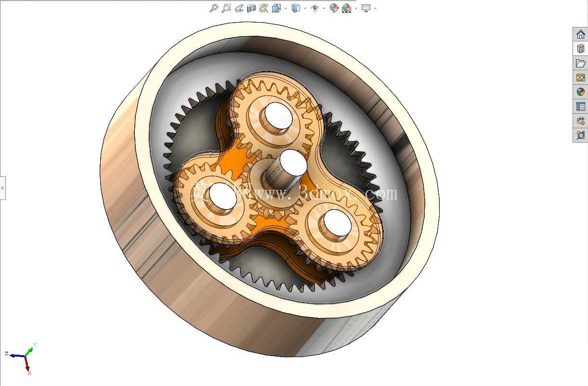Open the SOLIDWORKS Resources home tab
Screen dimensions: 588x386
click(580, 34)
